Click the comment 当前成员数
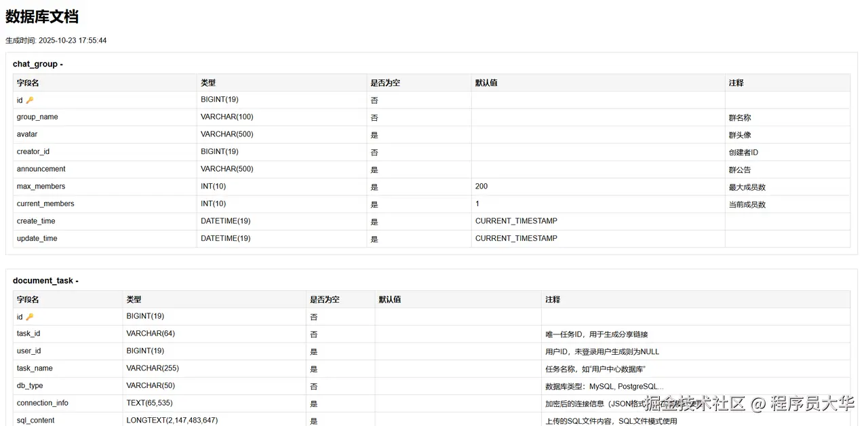The height and width of the screenshot is (426, 868). [747, 205]
